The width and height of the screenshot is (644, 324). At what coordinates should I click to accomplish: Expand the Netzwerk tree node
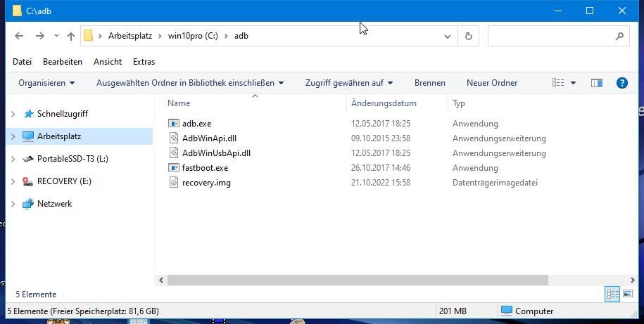coord(13,204)
